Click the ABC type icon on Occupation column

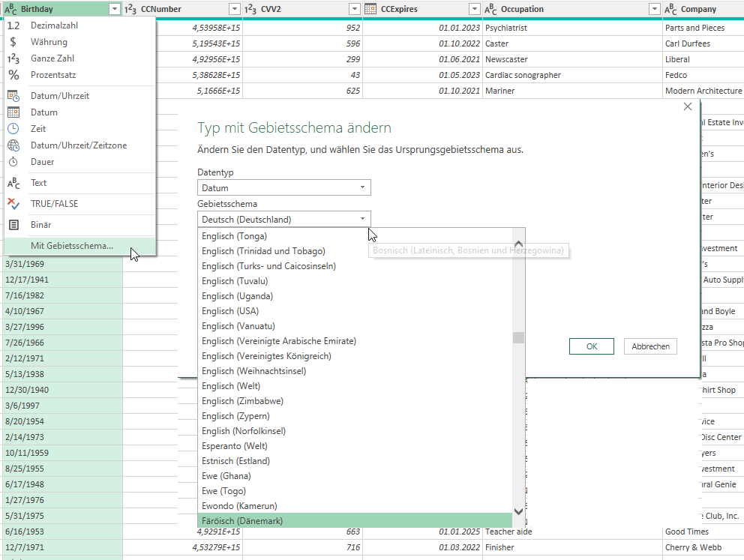pos(490,9)
